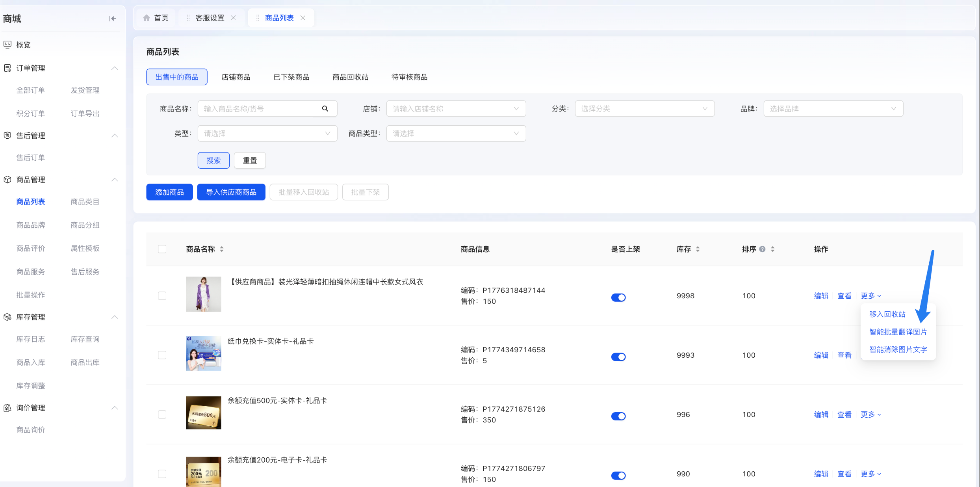Click the 排序 help question icon

762,249
